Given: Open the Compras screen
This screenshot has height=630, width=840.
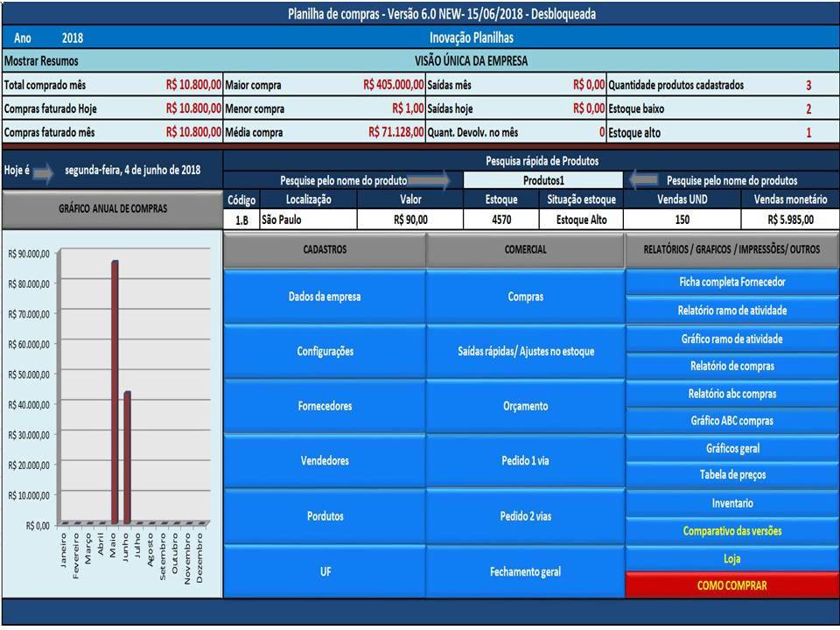Looking at the screenshot, I should [x=525, y=297].
